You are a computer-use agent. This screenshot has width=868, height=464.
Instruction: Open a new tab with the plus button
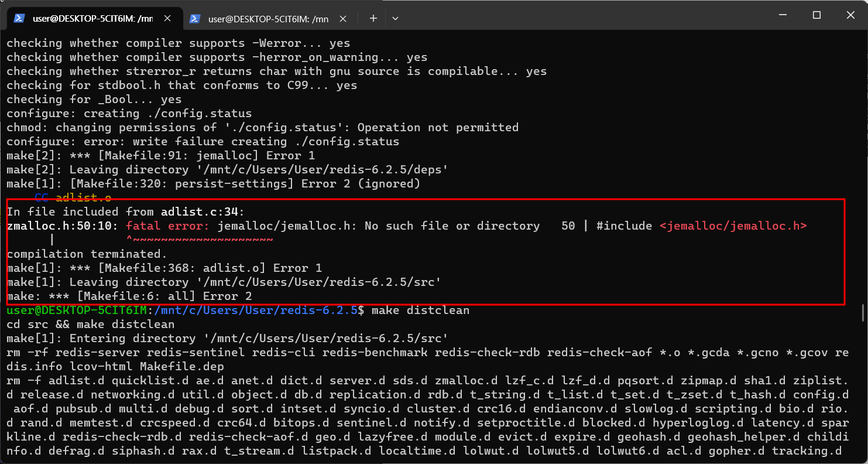click(x=373, y=18)
